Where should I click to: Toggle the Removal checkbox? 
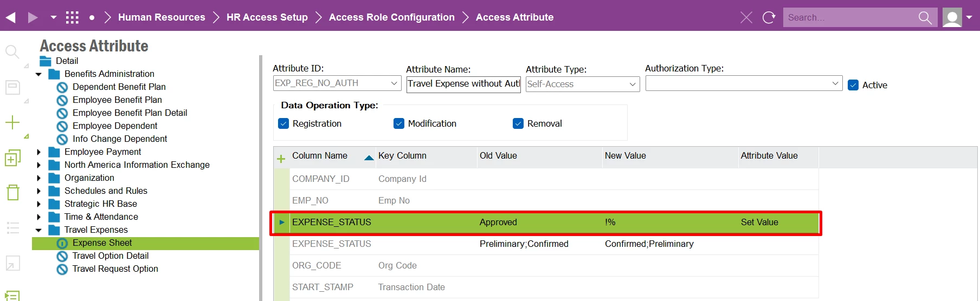point(518,123)
